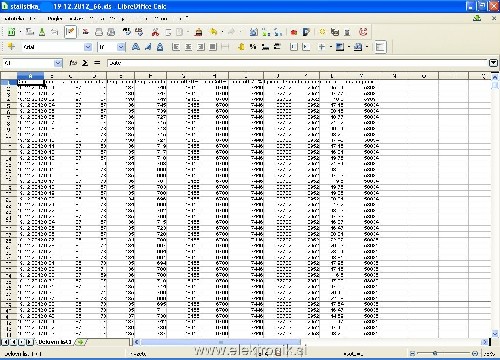Open the Paste options dropdown arrow
500x360 pixels.
click(188, 32)
